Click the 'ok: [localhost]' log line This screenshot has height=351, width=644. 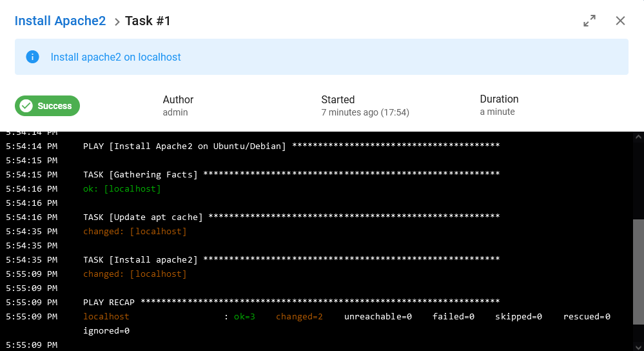pos(122,188)
